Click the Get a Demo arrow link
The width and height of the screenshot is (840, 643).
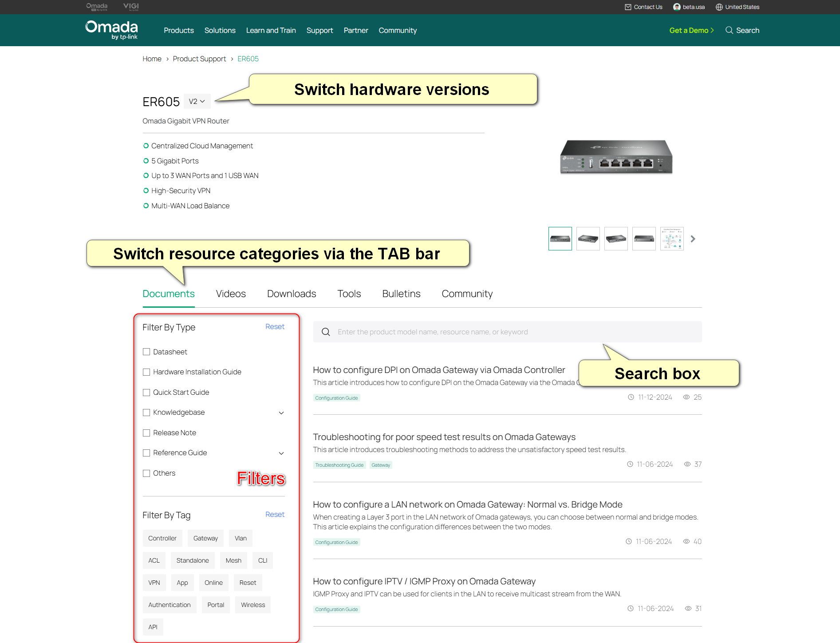tap(691, 30)
